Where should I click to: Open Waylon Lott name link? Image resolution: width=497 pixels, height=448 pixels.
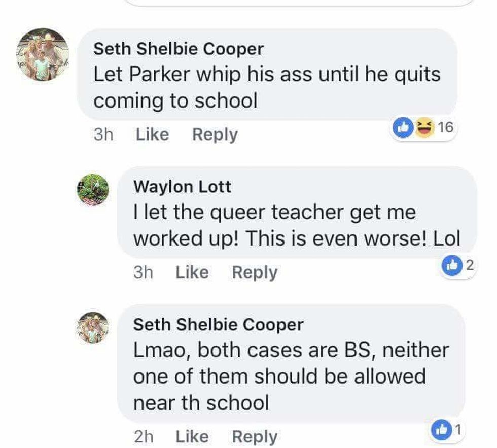click(x=182, y=187)
